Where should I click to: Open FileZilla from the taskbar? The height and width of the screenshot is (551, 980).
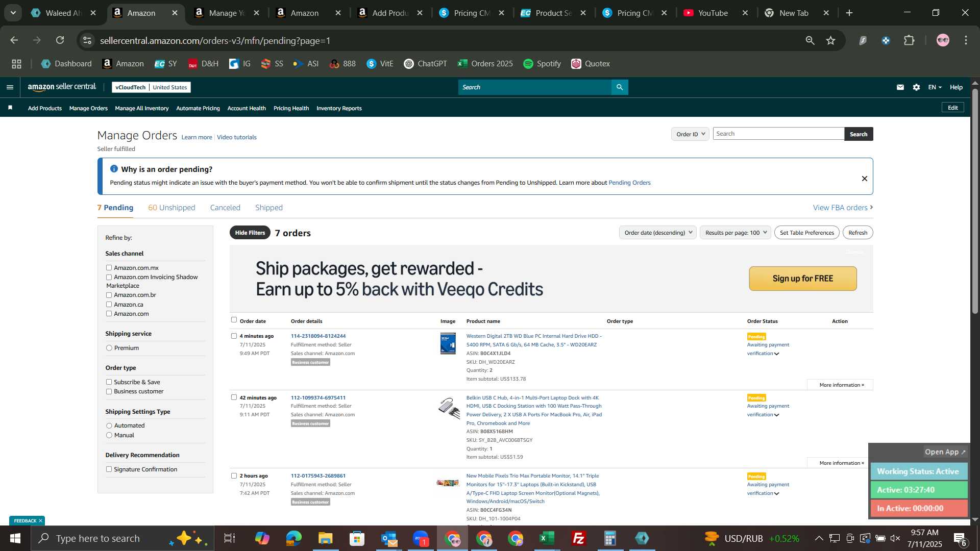(x=578, y=538)
